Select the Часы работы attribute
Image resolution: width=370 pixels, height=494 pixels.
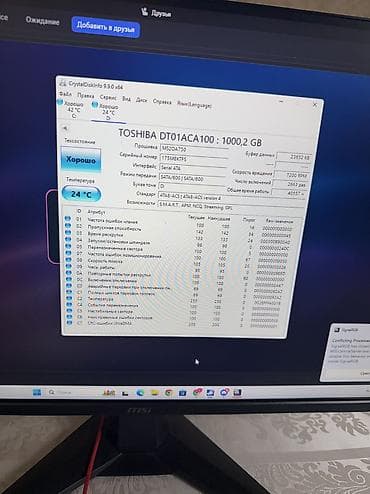(x=101, y=268)
